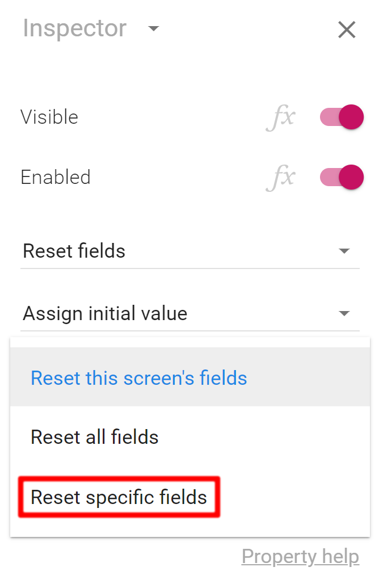Expand the Reset fields dropdown arrow
Screen dimensions: 379x588
pos(344,251)
